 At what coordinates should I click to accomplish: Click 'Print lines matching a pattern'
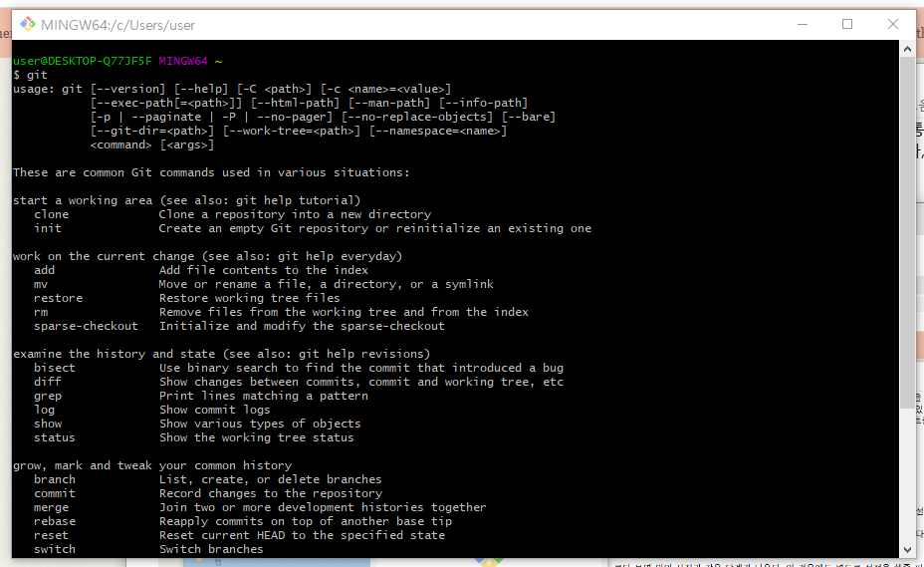coord(264,396)
